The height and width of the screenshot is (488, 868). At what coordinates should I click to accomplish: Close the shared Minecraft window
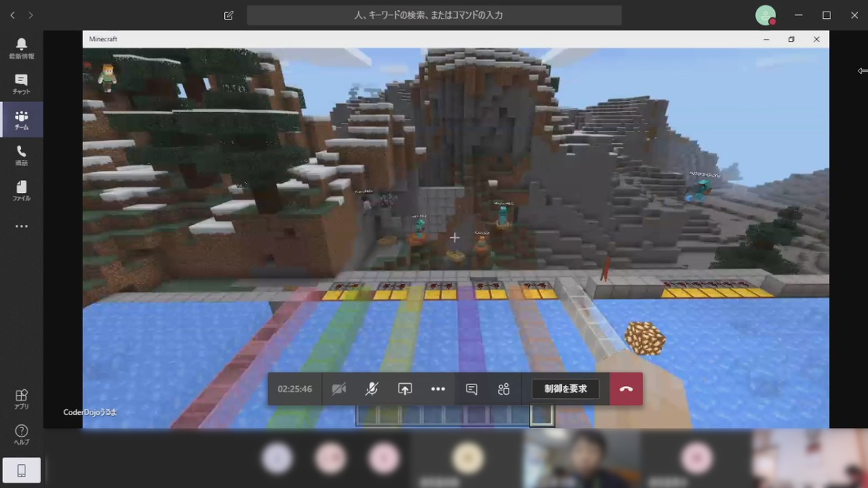coord(817,39)
